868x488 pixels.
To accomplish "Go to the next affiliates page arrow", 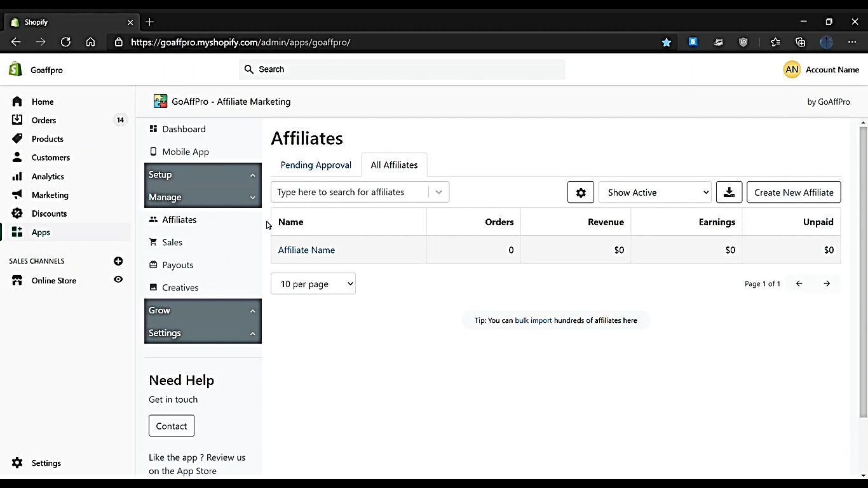I will click(827, 283).
